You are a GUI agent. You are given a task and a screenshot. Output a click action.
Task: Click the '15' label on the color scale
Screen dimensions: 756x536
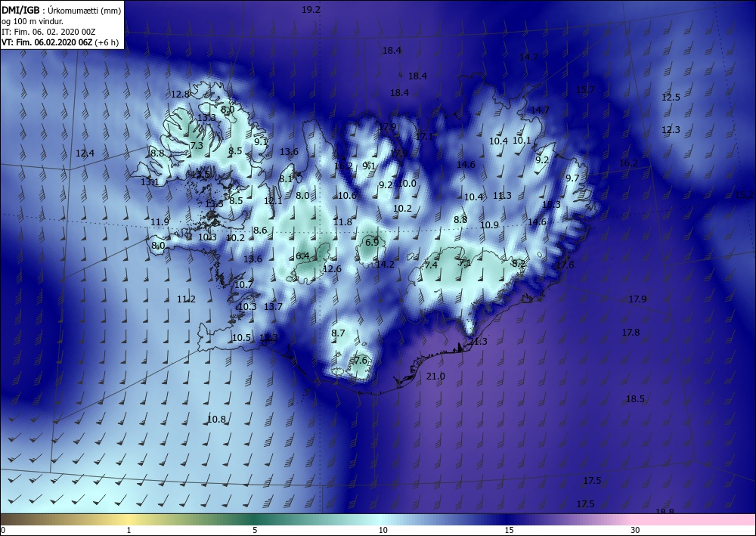(509, 531)
